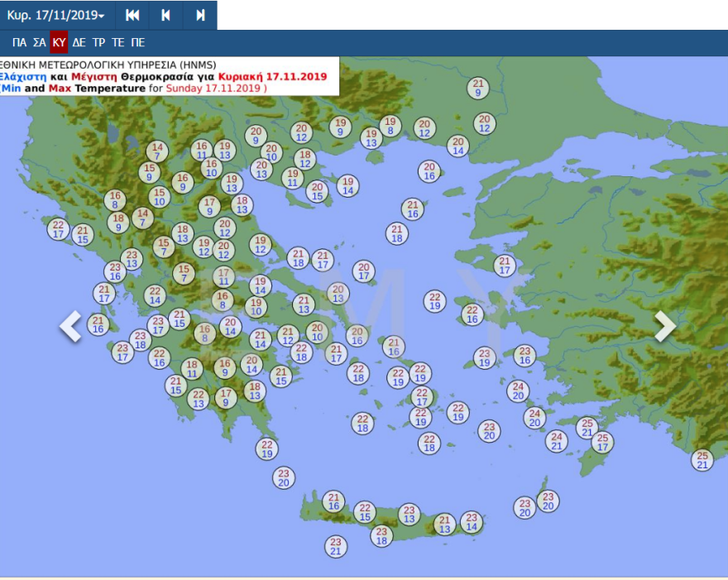Click the 17/11 temperature marker
The width and height of the screenshot is (728, 580).
point(223,276)
